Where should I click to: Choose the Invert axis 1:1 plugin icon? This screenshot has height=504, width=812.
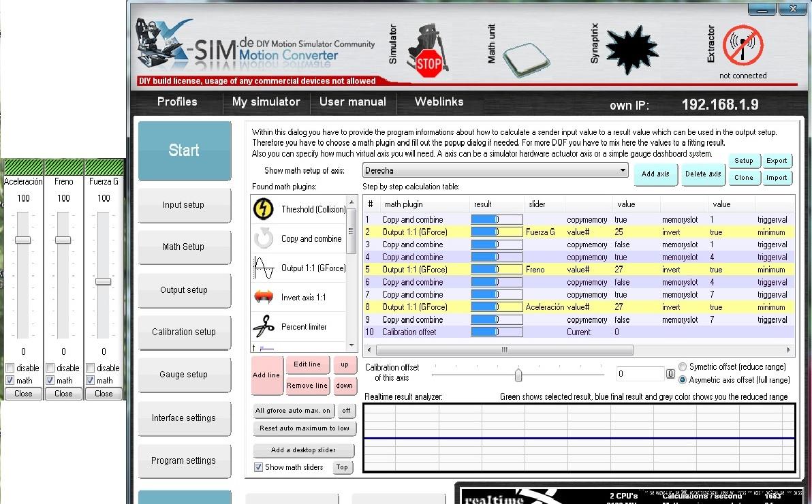pyautogui.click(x=264, y=298)
